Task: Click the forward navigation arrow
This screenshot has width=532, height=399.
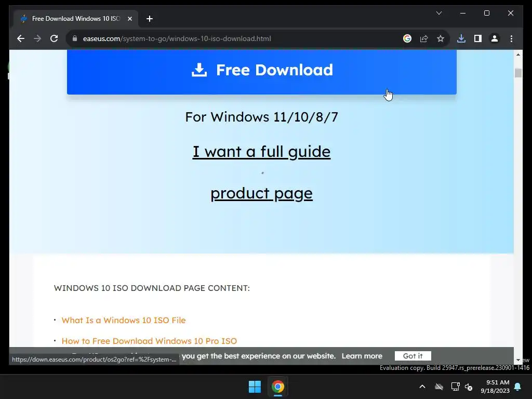Action: pos(37,38)
